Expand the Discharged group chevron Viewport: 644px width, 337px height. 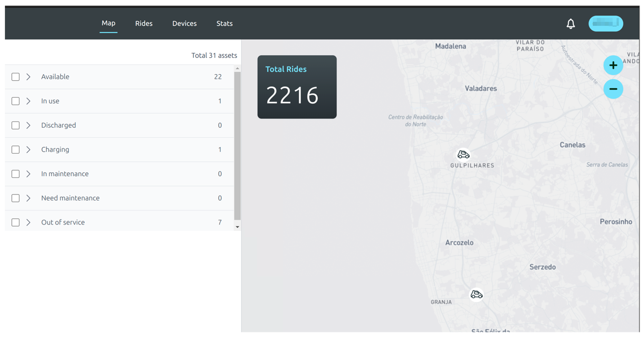click(x=28, y=125)
